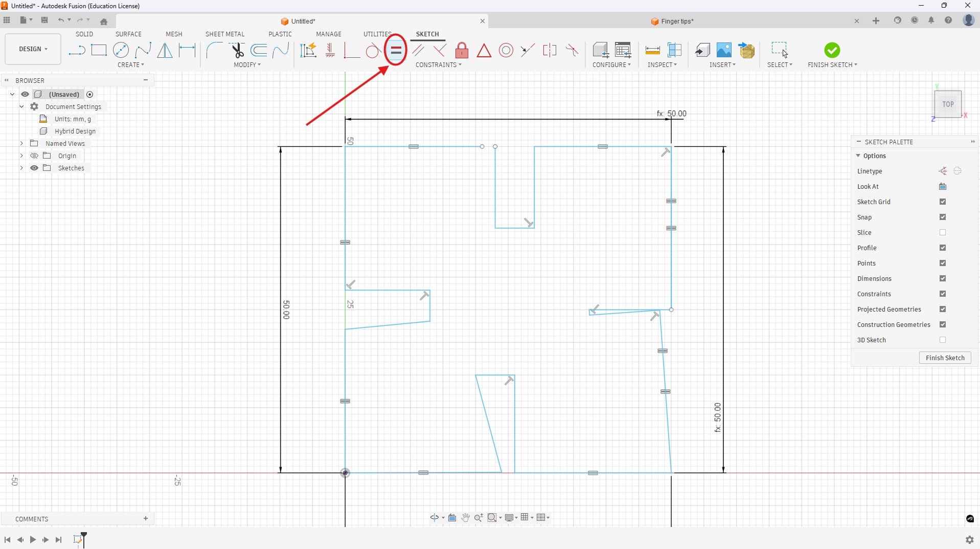Viewport: 980px width, 549px height.
Task: Activate the Select window tool
Action: point(780,50)
